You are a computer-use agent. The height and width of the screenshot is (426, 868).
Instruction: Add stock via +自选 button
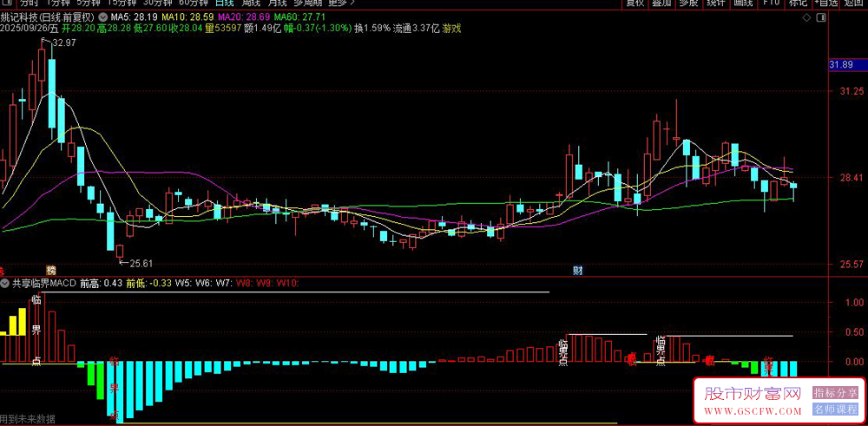pos(826,3)
